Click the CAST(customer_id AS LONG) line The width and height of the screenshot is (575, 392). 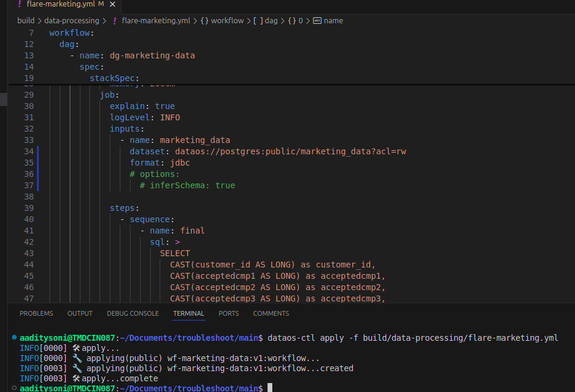pos(272,265)
